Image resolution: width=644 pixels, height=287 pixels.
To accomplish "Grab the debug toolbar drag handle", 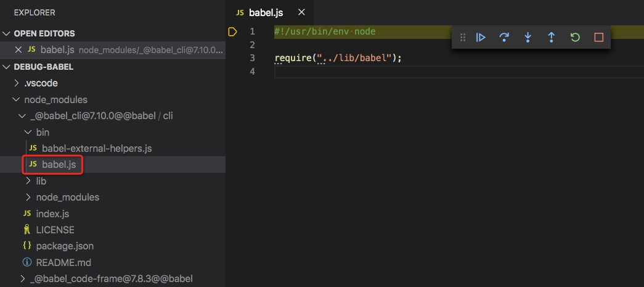I will point(462,38).
